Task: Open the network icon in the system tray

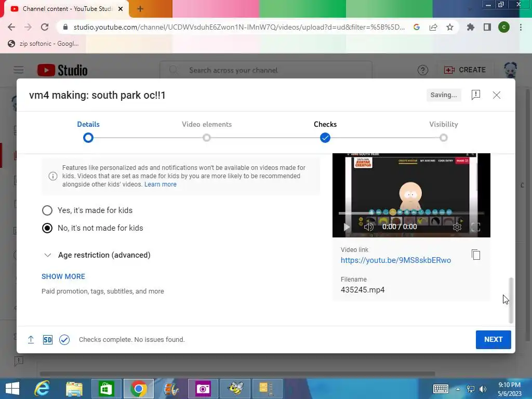Action: click(x=471, y=389)
